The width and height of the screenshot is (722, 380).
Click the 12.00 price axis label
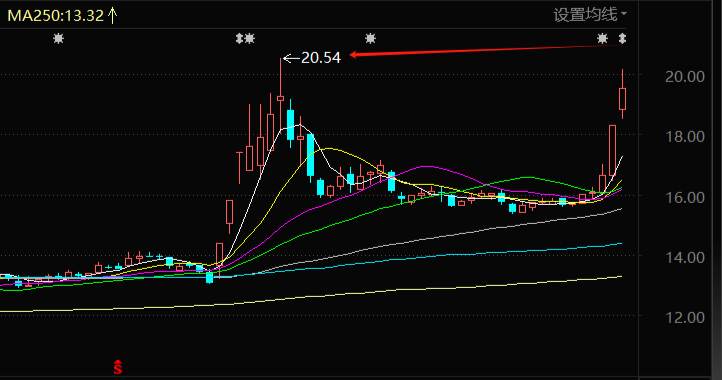[685, 317]
